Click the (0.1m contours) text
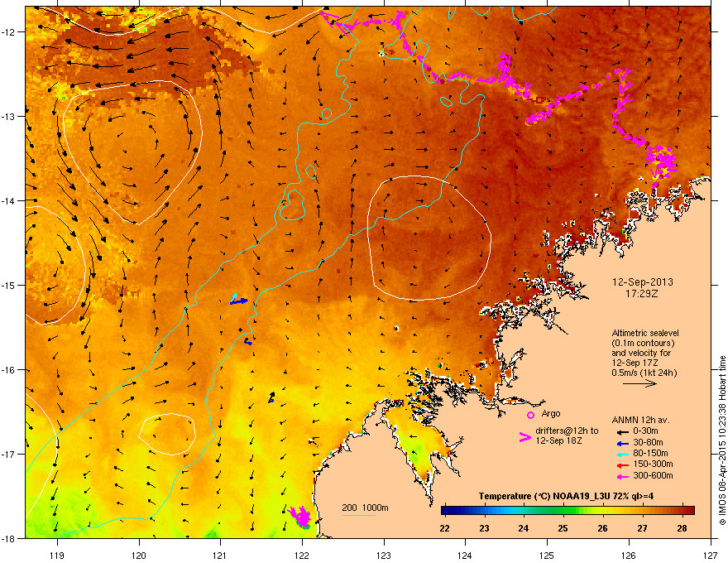This screenshot has width=728, height=563. 643,343
